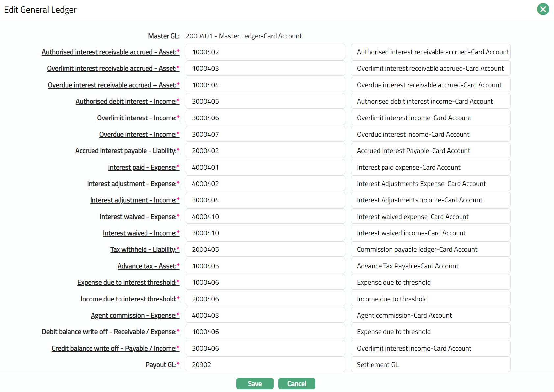Focus the Payout GL code field 20902
This screenshot has width=554, height=392.
pyautogui.click(x=265, y=365)
